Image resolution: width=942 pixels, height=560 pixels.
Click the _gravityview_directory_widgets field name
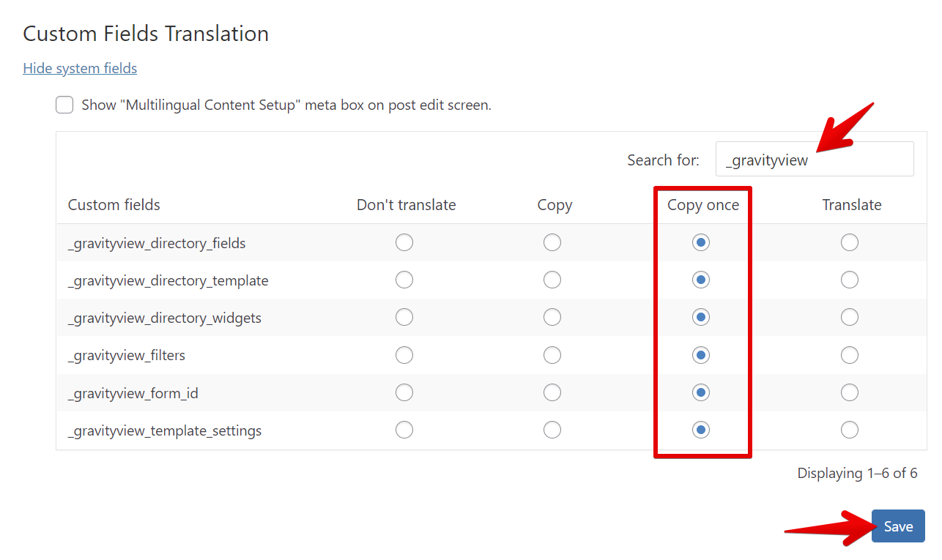pyautogui.click(x=164, y=318)
